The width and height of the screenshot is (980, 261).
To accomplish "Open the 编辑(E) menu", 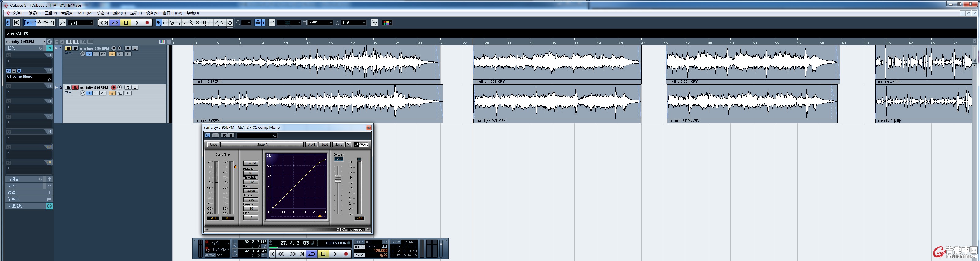I will click(x=35, y=13).
